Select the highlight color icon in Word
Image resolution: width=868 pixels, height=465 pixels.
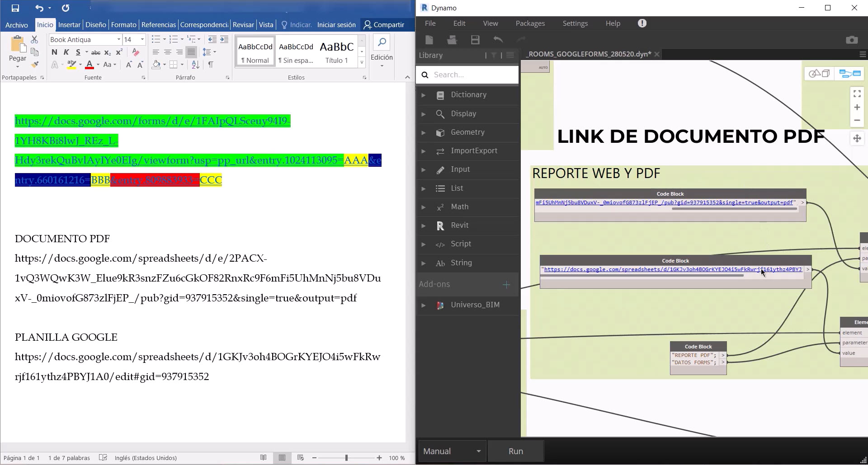pos(71,65)
